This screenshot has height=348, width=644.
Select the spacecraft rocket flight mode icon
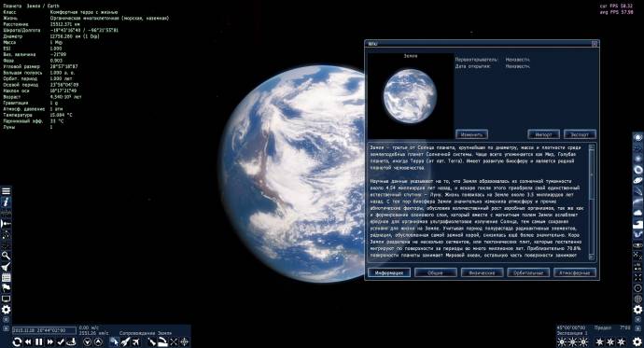pos(125,341)
